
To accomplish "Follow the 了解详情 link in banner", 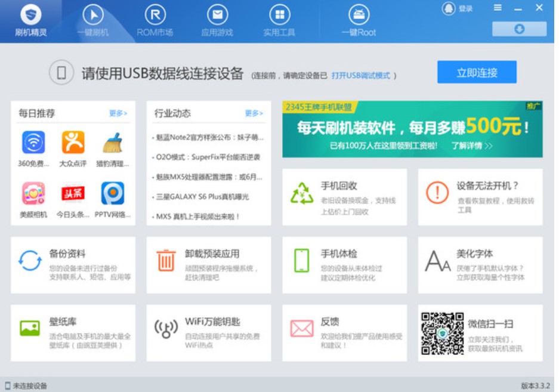I will pos(472,146).
